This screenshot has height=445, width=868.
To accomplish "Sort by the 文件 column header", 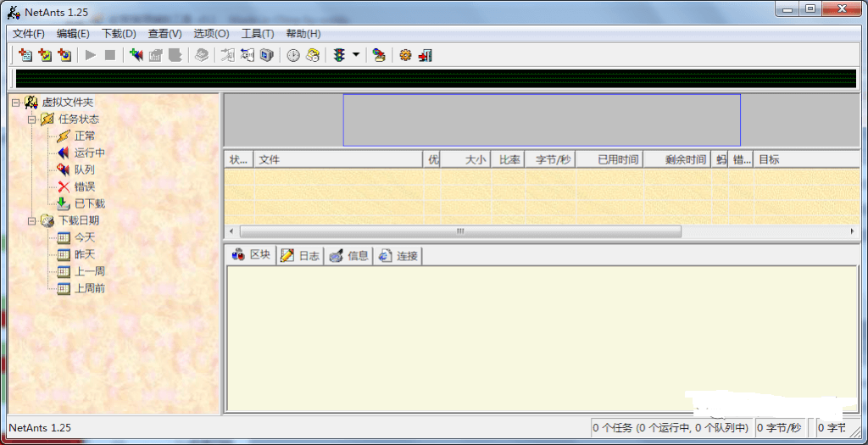I will click(x=339, y=160).
